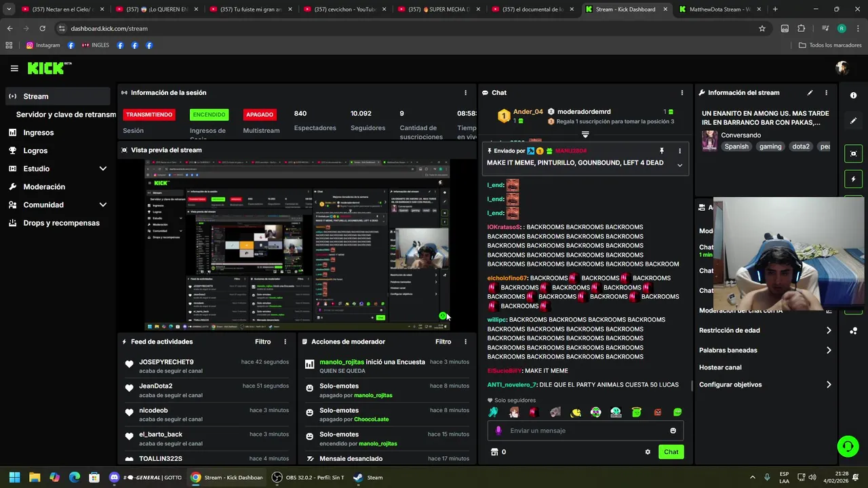Open stream info panel three-dot menu
Image resolution: width=868 pixels, height=488 pixels.
(826, 93)
